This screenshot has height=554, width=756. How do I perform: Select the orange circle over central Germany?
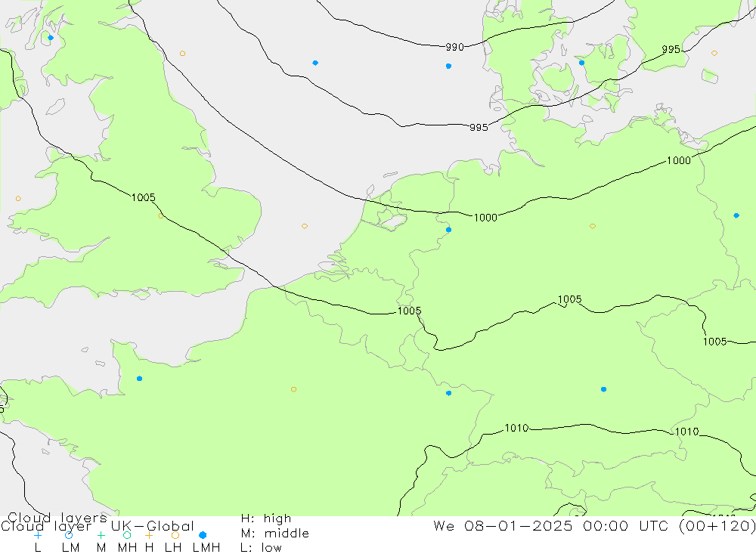tap(593, 226)
